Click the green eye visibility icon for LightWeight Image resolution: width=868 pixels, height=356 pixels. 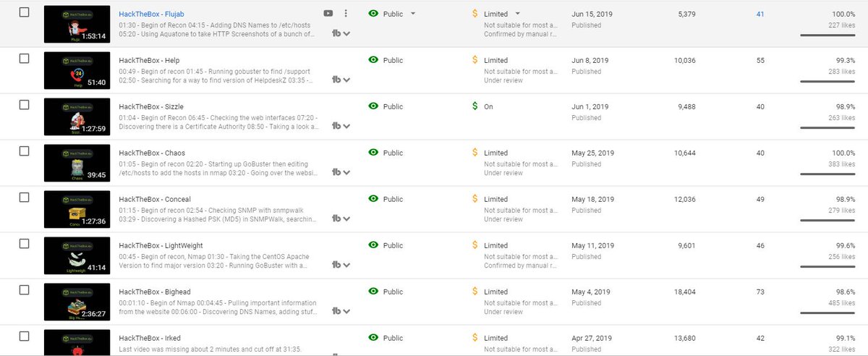pyautogui.click(x=373, y=245)
